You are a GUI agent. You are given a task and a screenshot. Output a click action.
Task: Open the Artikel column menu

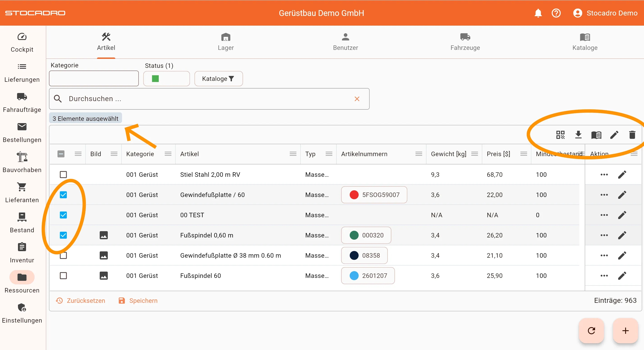293,154
